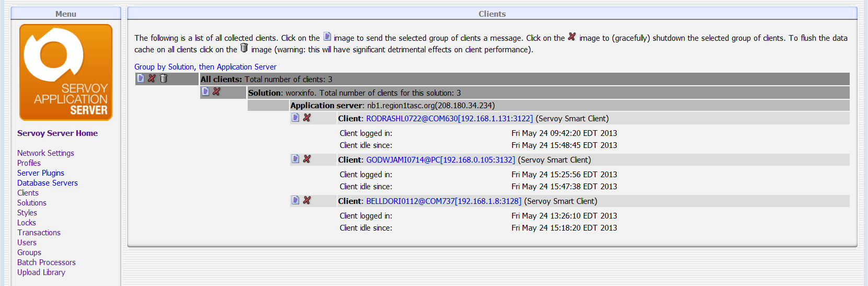Click Group by Solution, then Application Server link
Screen dimensions: 868x286
[205, 67]
